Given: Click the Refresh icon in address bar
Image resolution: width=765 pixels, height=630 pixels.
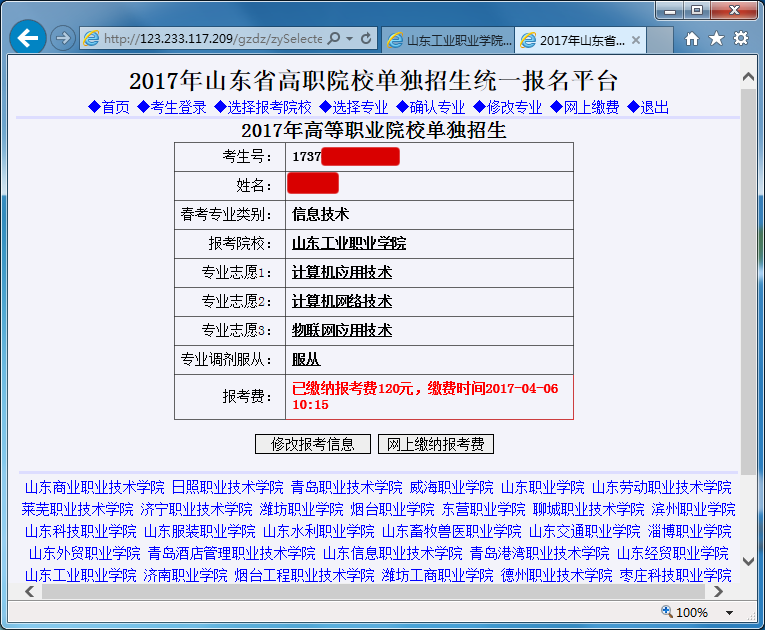Looking at the screenshot, I should click(x=367, y=39).
